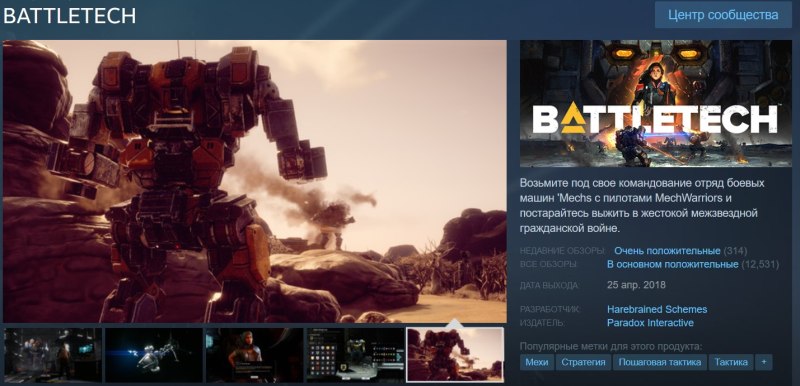Select the Стратегия tag

tap(583, 362)
